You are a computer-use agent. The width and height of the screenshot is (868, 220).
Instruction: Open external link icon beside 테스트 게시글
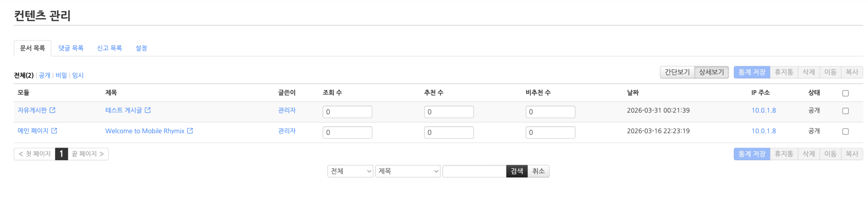click(x=148, y=110)
